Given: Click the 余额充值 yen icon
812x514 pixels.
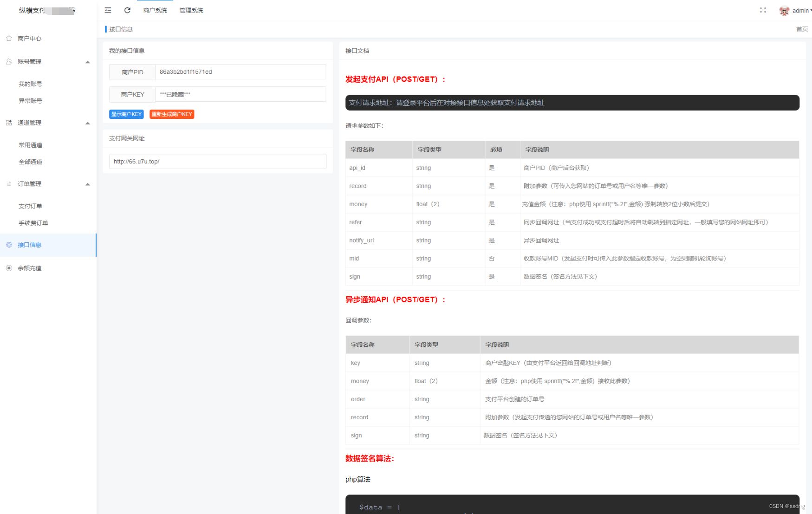Looking at the screenshot, I should pos(9,268).
